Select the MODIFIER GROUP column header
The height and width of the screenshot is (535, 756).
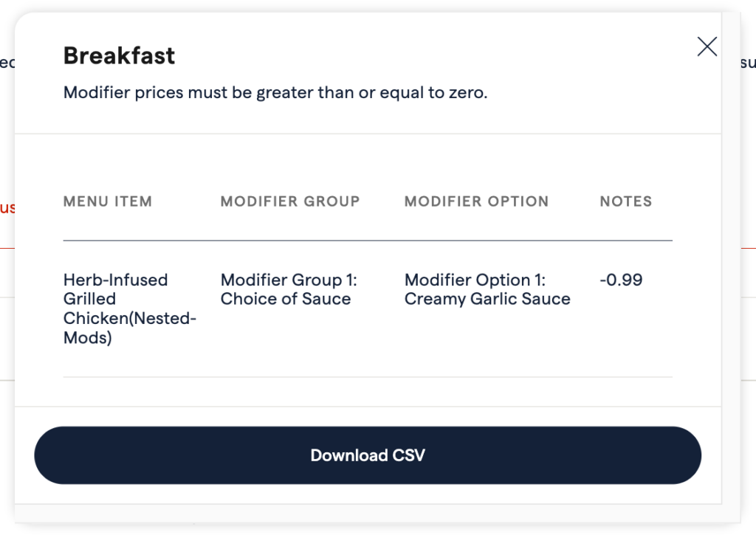click(290, 201)
